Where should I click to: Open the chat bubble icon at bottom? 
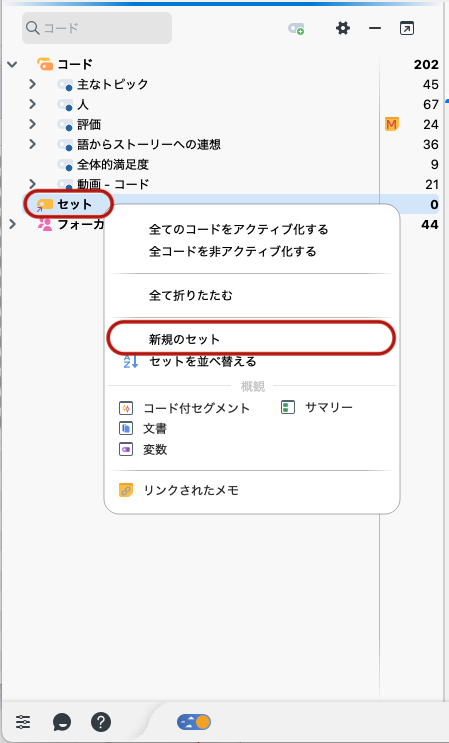pos(62,723)
